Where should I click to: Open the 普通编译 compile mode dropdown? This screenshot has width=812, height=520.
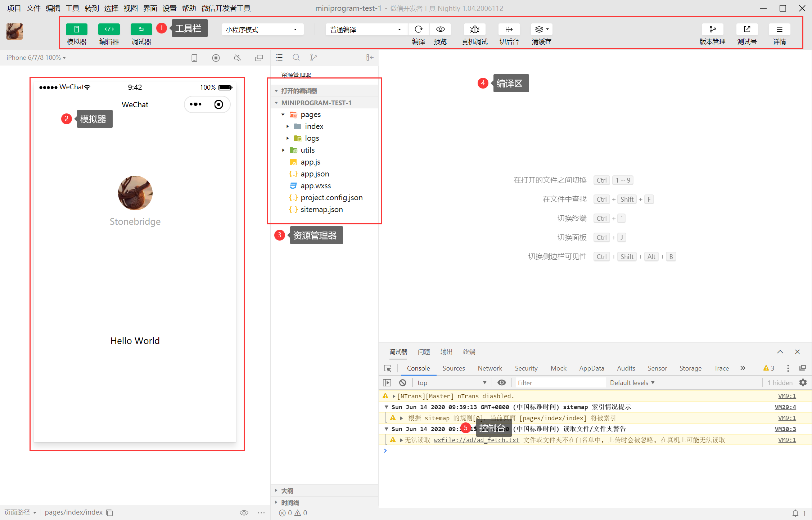click(x=366, y=30)
